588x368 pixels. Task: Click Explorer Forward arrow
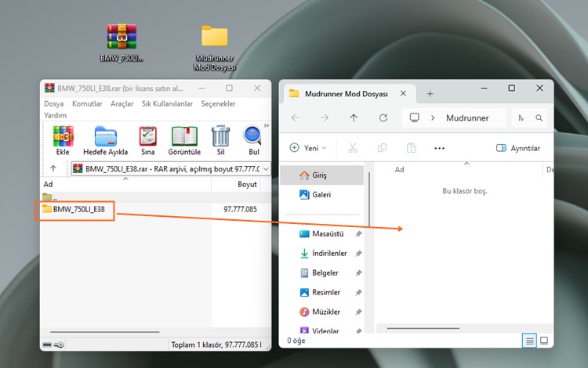click(325, 118)
